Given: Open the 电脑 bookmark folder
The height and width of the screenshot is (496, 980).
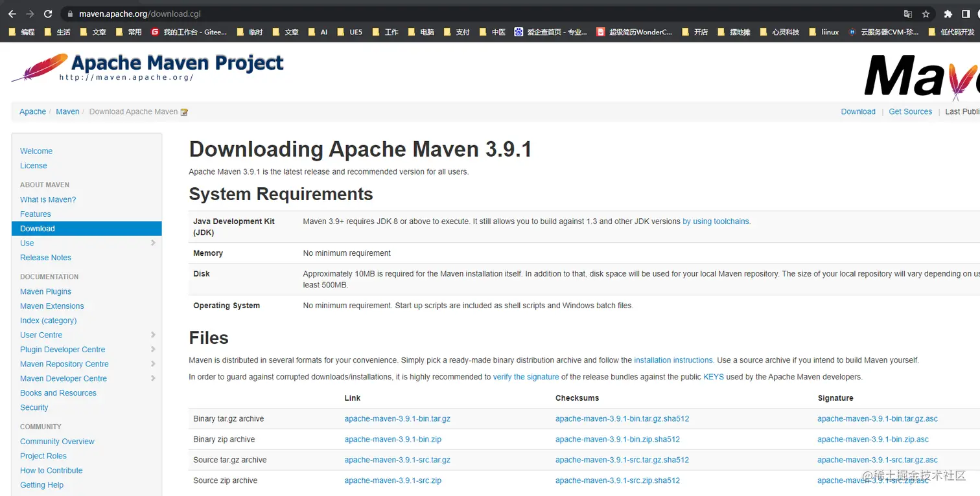Looking at the screenshot, I should pos(421,32).
